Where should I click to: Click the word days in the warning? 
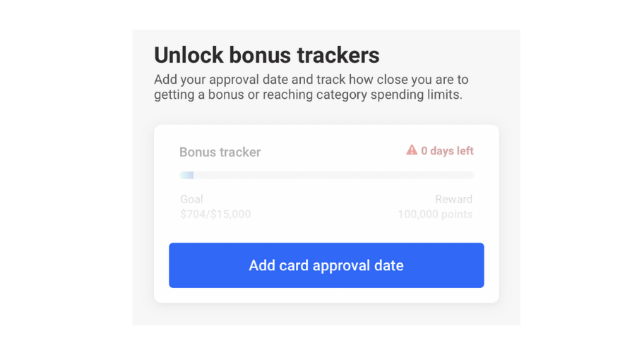(x=443, y=151)
